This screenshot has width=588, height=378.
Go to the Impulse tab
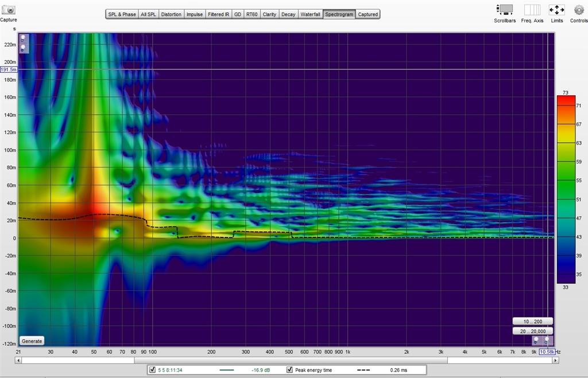click(195, 14)
